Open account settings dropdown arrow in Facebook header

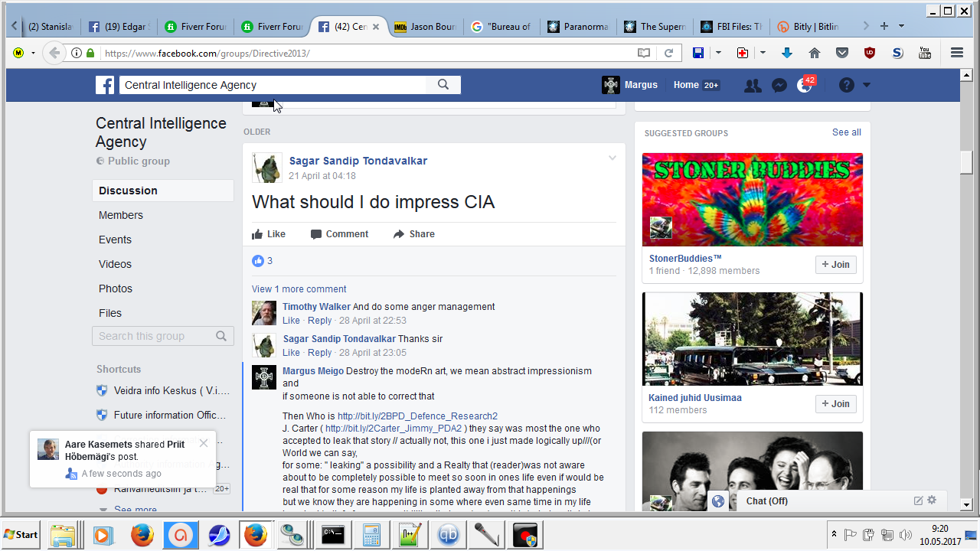[x=867, y=85]
